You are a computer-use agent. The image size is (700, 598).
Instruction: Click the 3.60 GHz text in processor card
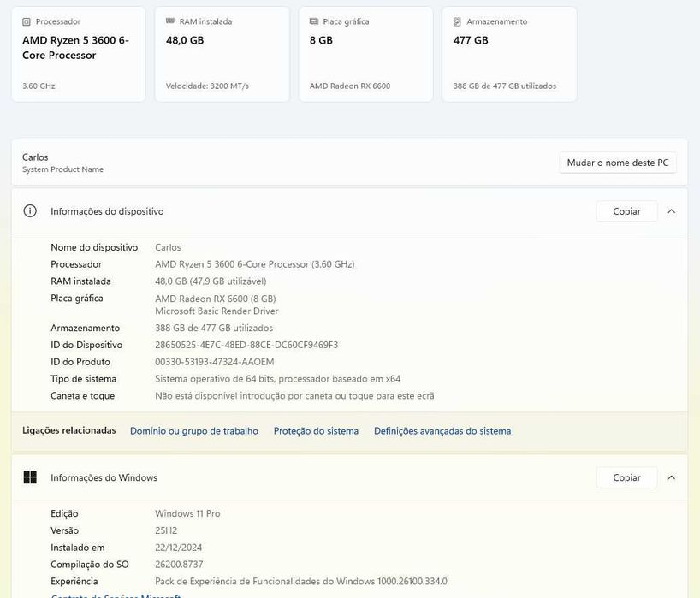coord(39,86)
